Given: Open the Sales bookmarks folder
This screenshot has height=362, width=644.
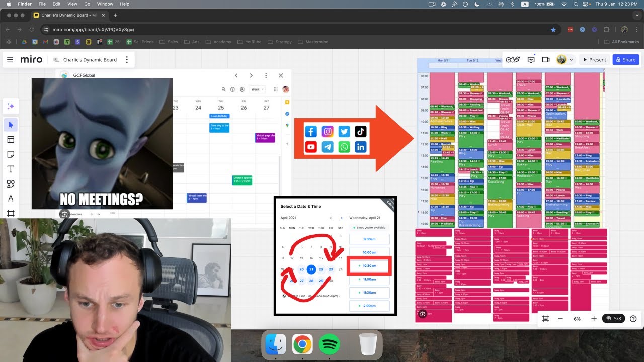Looking at the screenshot, I should 169,42.
